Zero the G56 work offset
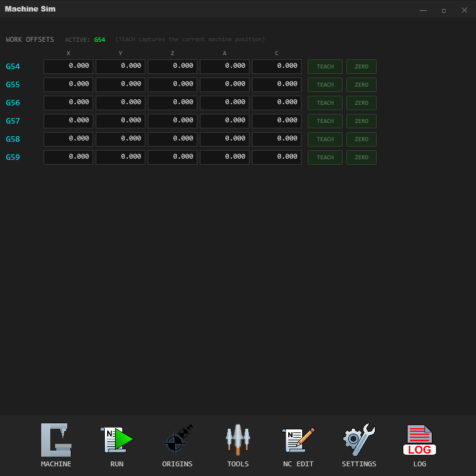 coord(362,103)
